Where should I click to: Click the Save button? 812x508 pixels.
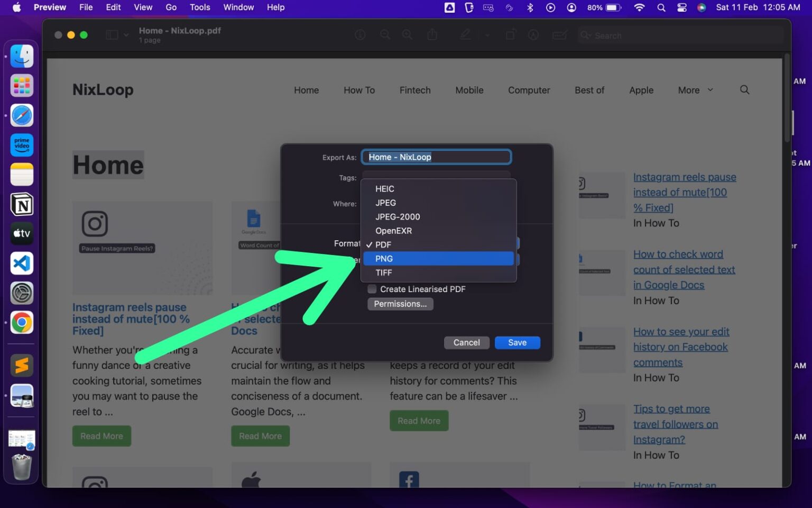click(x=517, y=342)
